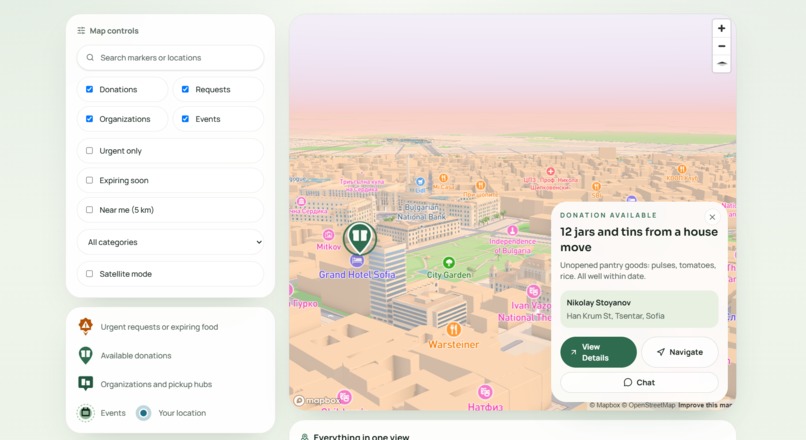Open the Improve this map link
Screen dimensions: 806x440
pyautogui.click(x=705, y=405)
